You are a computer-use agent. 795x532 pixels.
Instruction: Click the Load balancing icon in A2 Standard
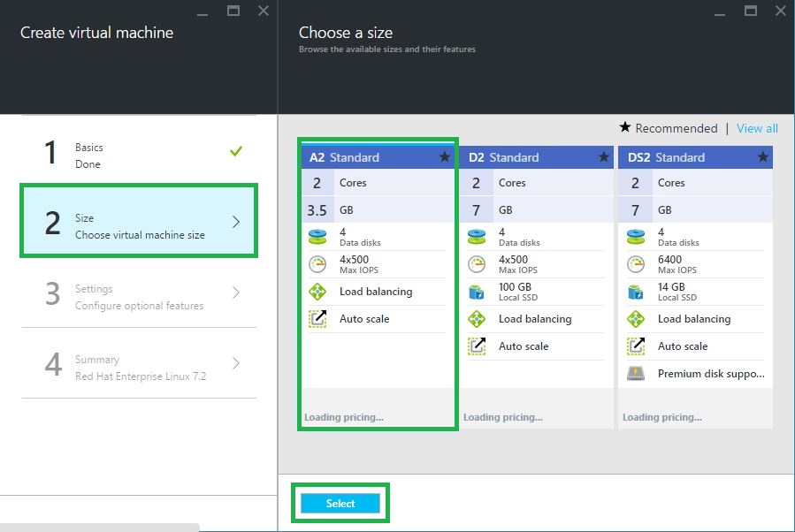(317, 292)
